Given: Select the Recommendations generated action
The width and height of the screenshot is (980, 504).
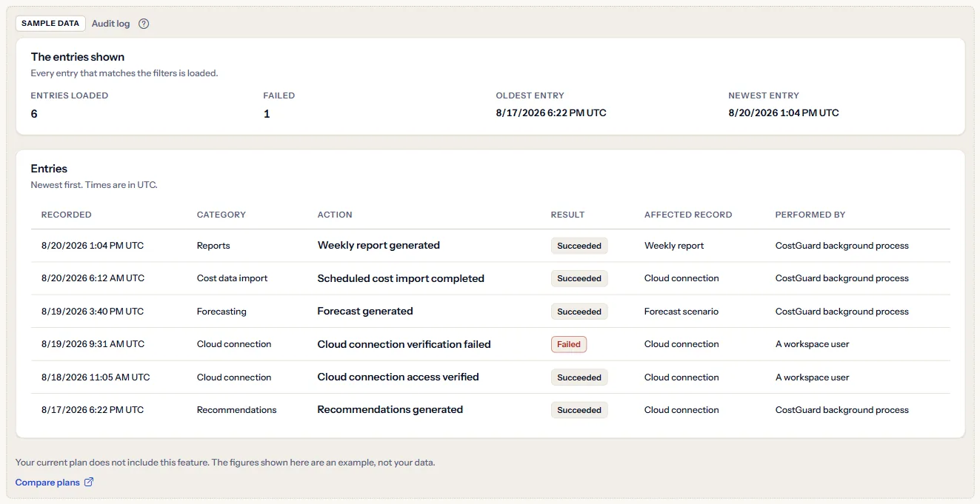Looking at the screenshot, I should (x=390, y=409).
